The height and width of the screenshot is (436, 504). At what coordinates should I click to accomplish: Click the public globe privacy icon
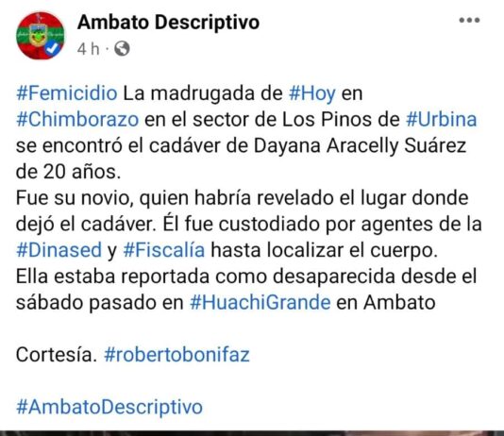click(x=122, y=49)
